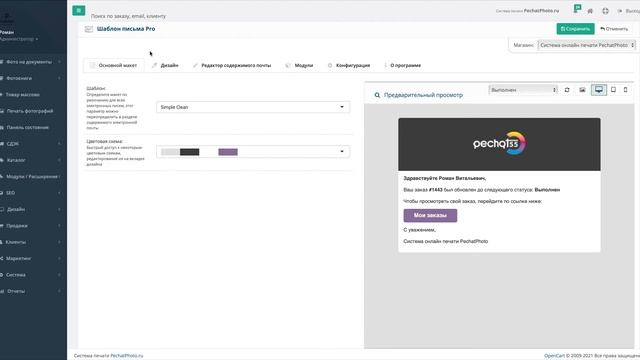Switch preview to mobile phone view
This screenshot has height=360, width=640.
[625, 90]
